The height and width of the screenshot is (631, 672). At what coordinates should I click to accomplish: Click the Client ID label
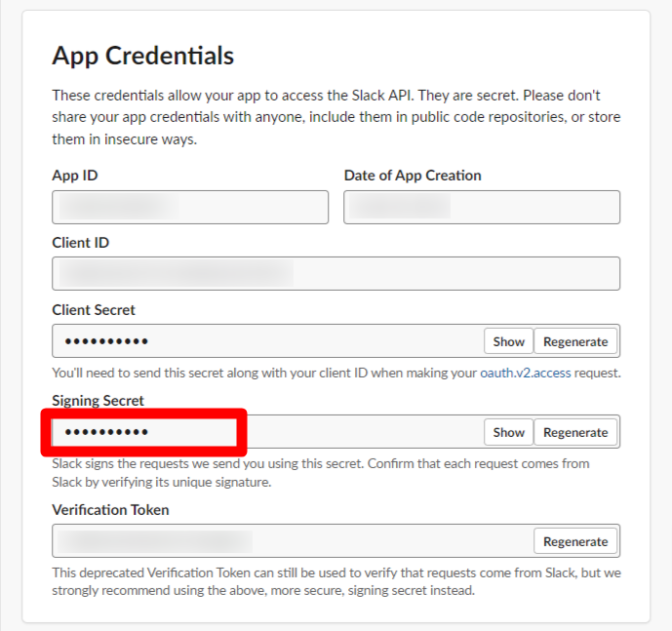pyautogui.click(x=81, y=243)
